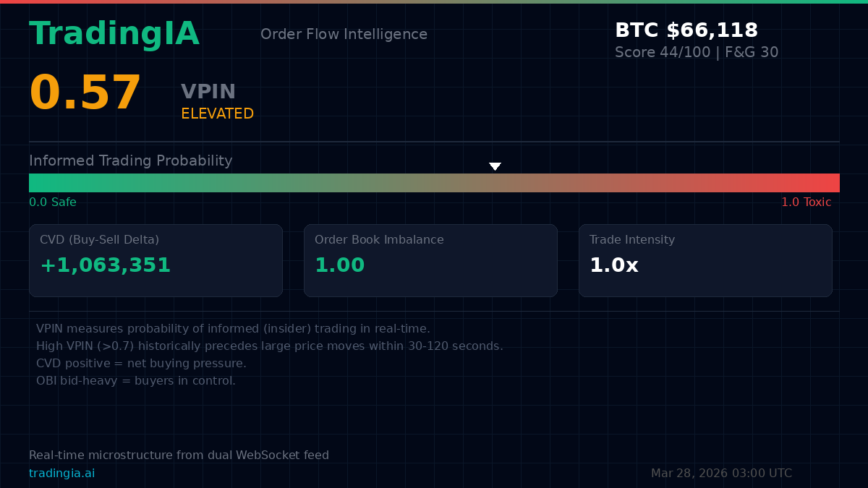
Task: Click the BTC $66,118 price
Action: click(x=686, y=30)
